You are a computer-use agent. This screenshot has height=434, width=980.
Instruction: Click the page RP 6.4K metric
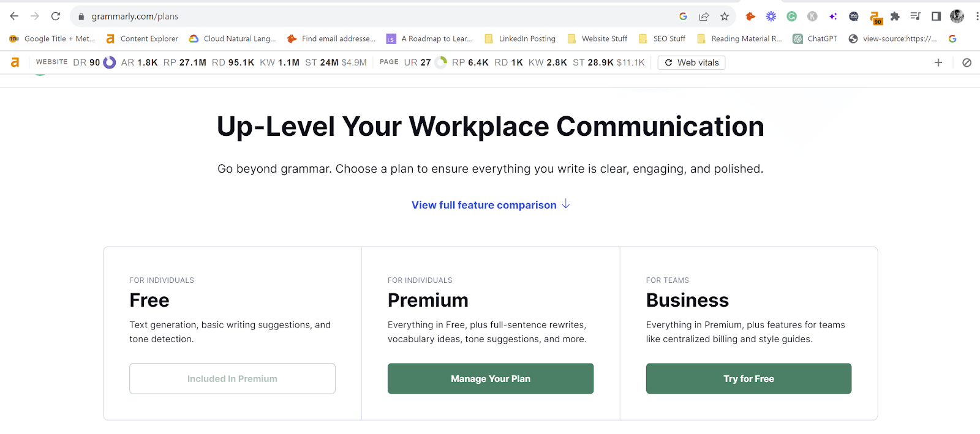click(470, 62)
